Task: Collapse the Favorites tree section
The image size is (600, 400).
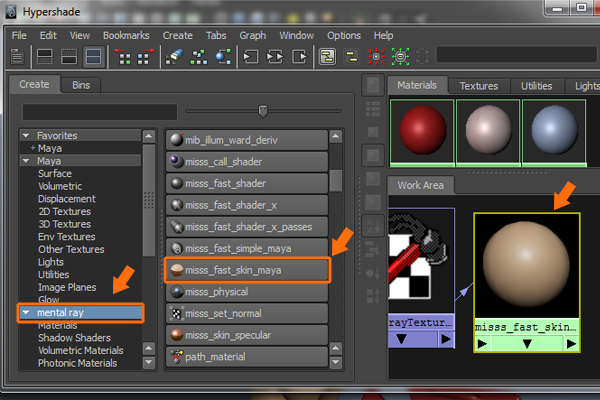Action: [26, 135]
